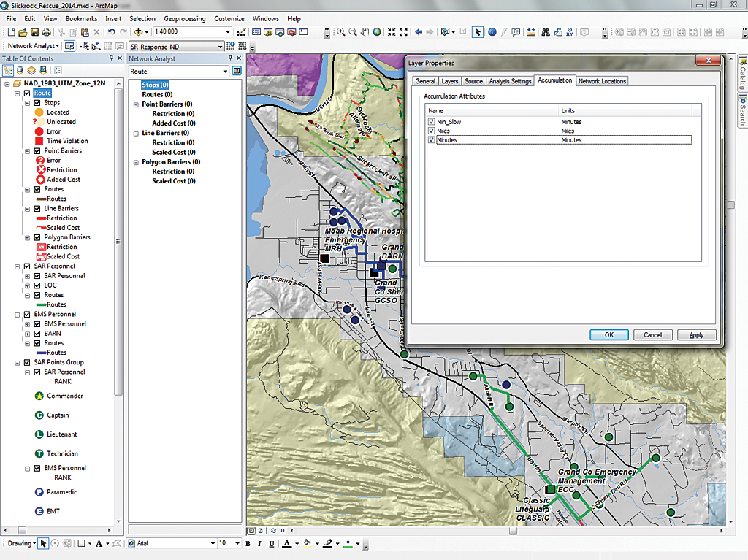Open the map scale dropdown
The image size is (748, 560).
click(x=229, y=32)
